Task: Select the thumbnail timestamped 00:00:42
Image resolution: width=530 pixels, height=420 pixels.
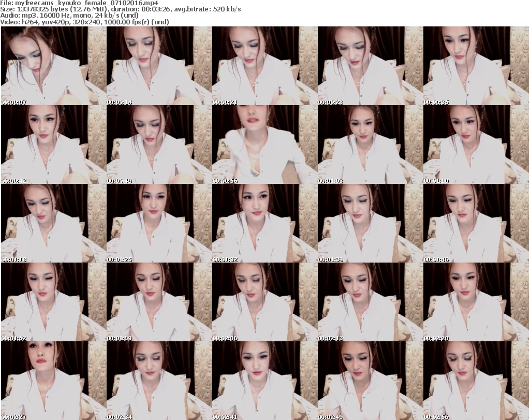Action: pos(53,144)
